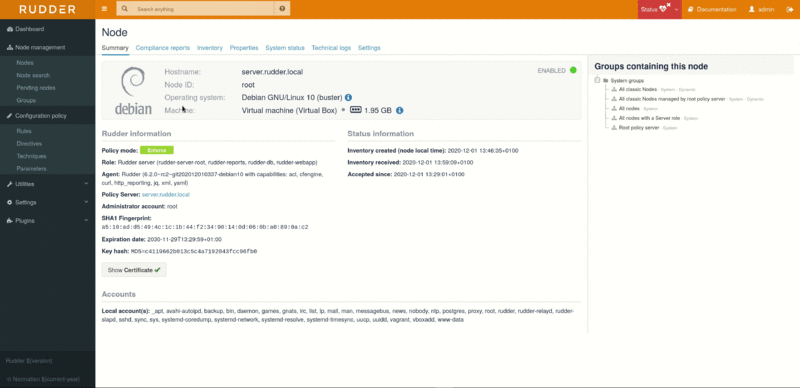
Task: Open the Documentation link
Action: [x=712, y=9]
